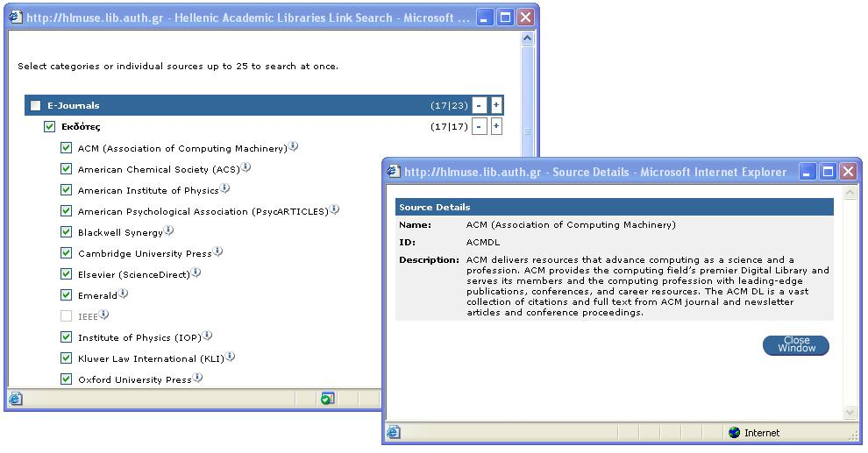Screen dimensions: 868x453
Task: Maximize the Source Details window
Action: tap(828, 172)
